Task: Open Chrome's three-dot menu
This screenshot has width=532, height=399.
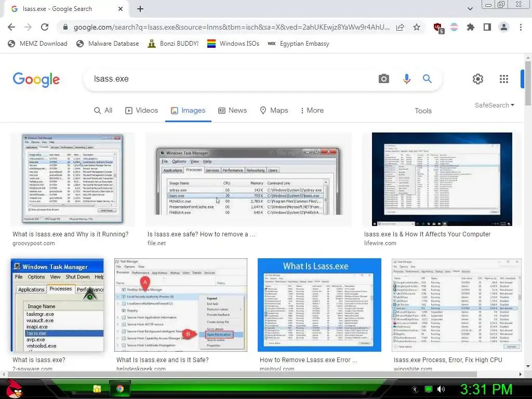Action: click(x=521, y=27)
